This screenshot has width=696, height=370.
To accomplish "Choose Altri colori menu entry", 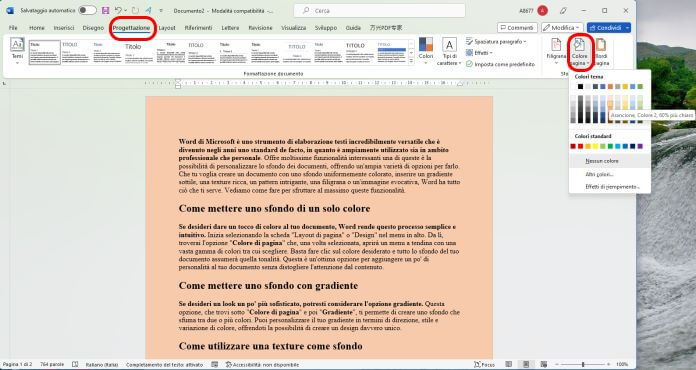I will click(x=610, y=174).
